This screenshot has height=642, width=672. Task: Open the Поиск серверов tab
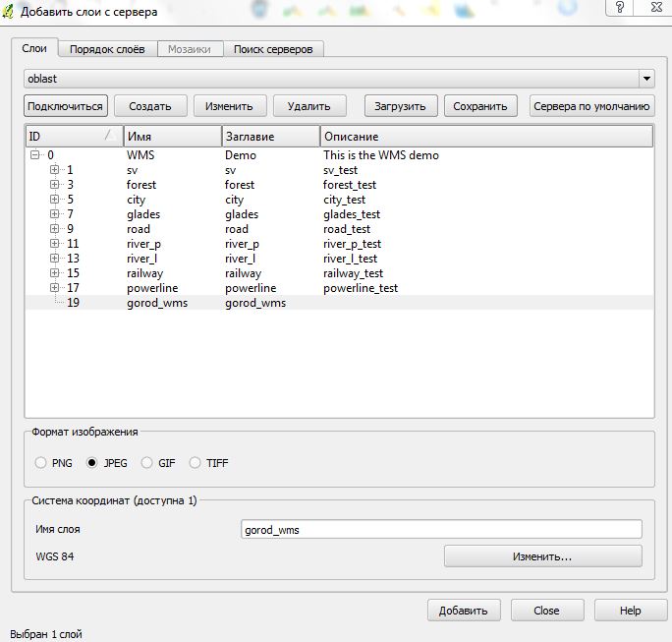tap(274, 49)
